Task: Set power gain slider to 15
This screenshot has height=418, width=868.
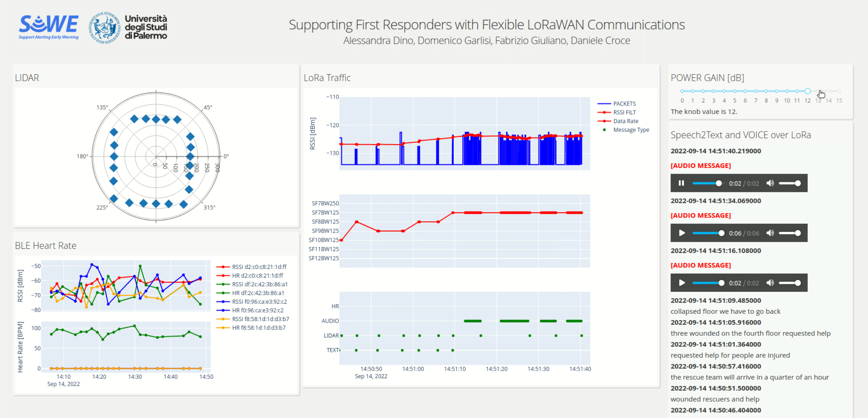Action: point(839,91)
